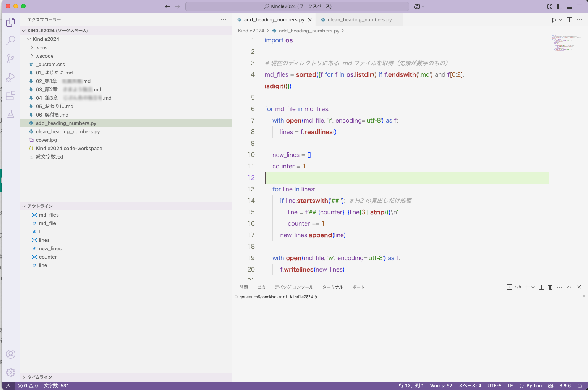
Task: Toggle primary side bar visibility
Action: coord(559,6)
